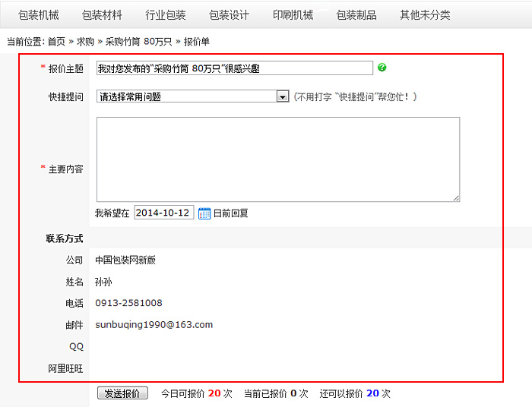Open the 包装机械 category tab
The image size is (532, 407).
coord(39,14)
